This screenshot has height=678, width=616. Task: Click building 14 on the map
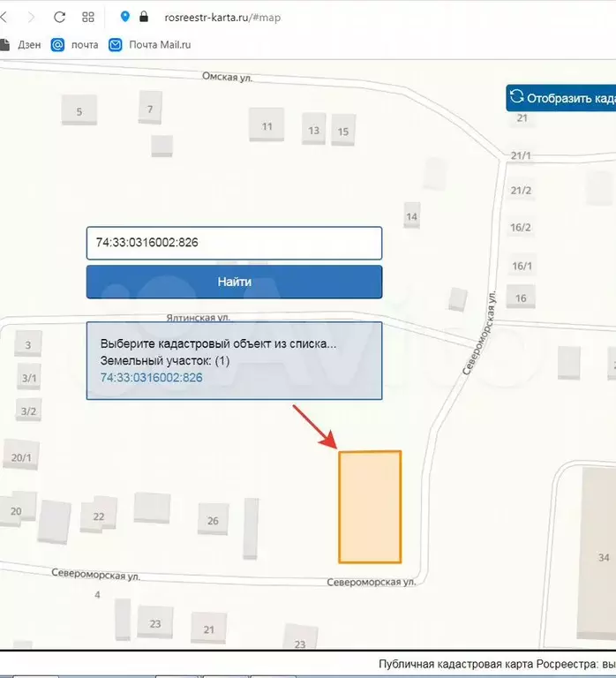(411, 215)
